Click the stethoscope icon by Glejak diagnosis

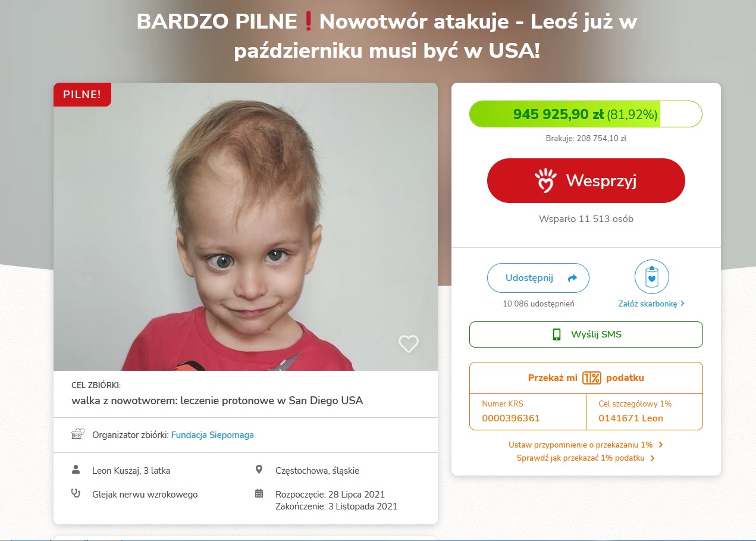tap(76, 493)
